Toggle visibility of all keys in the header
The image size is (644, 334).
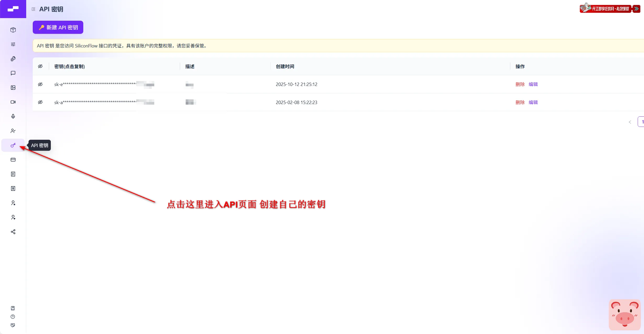(x=40, y=66)
